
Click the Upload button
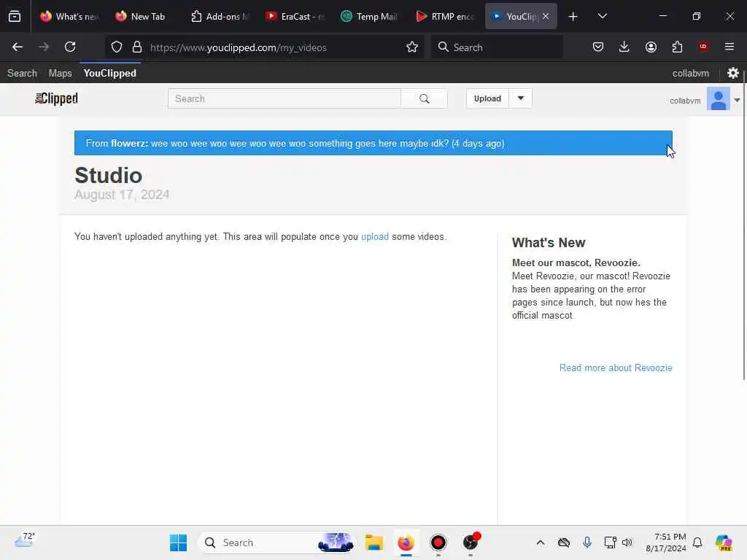point(487,98)
